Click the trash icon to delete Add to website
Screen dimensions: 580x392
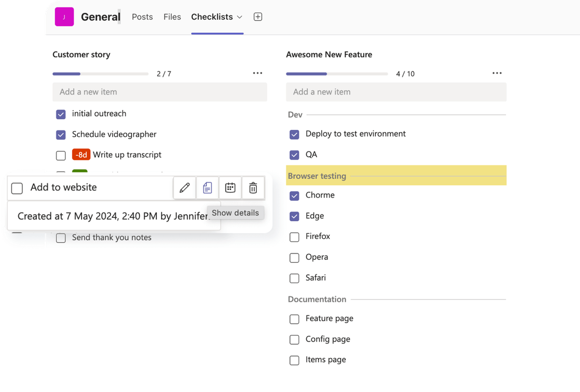pos(253,188)
